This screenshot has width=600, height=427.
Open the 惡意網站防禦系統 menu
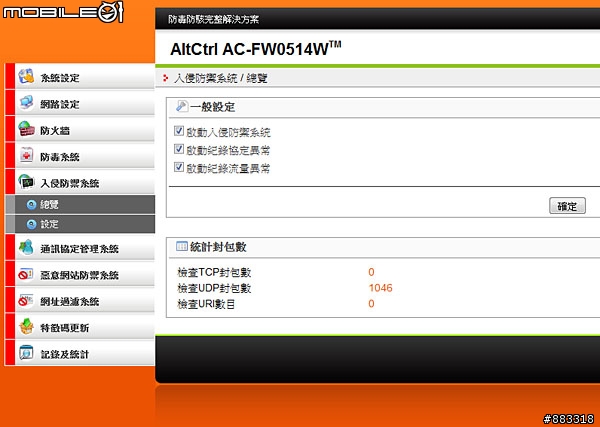[x=80, y=275]
